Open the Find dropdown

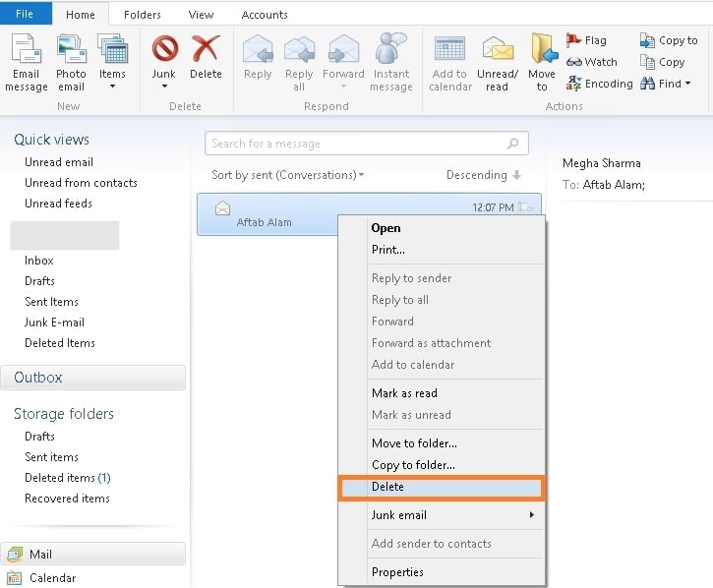tap(666, 84)
